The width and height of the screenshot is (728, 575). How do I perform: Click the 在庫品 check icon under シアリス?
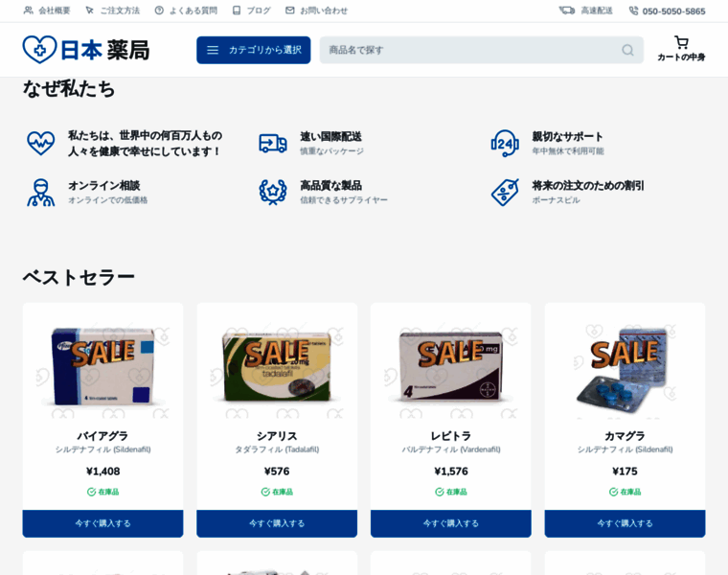(x=265, y=492)
